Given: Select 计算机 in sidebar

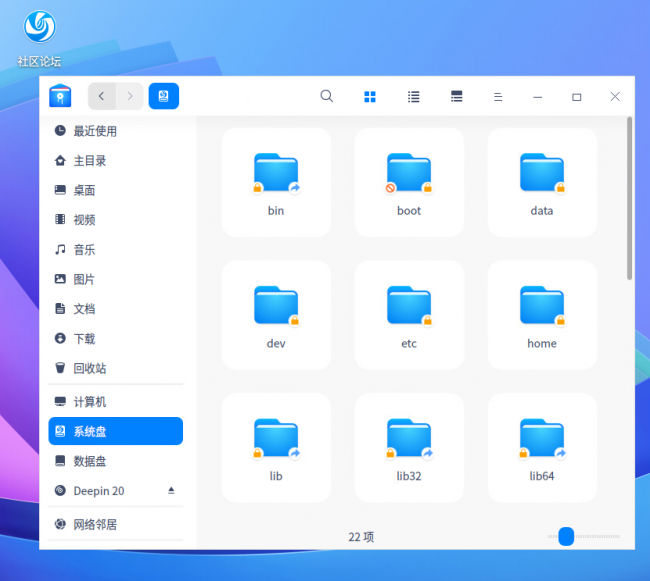Looking at the screenshot, I should click(116, 402).
